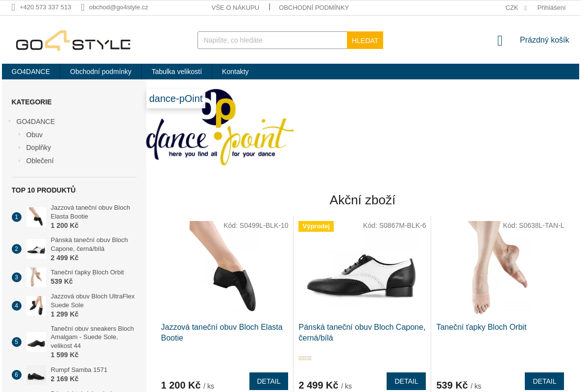Click code text Kód: S0638L-TAN-L
588x392 pixels.
[534, 225]
